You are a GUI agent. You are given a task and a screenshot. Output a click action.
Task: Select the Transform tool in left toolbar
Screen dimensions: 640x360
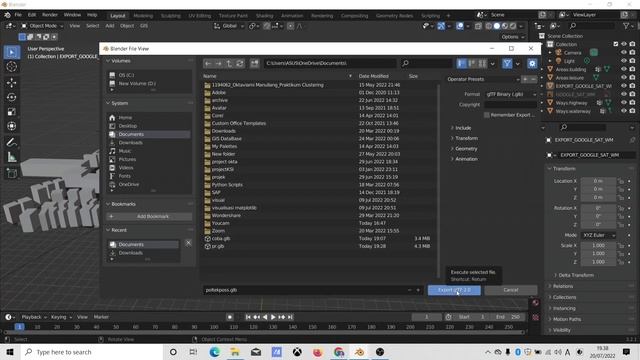click(x=11, y=126)
